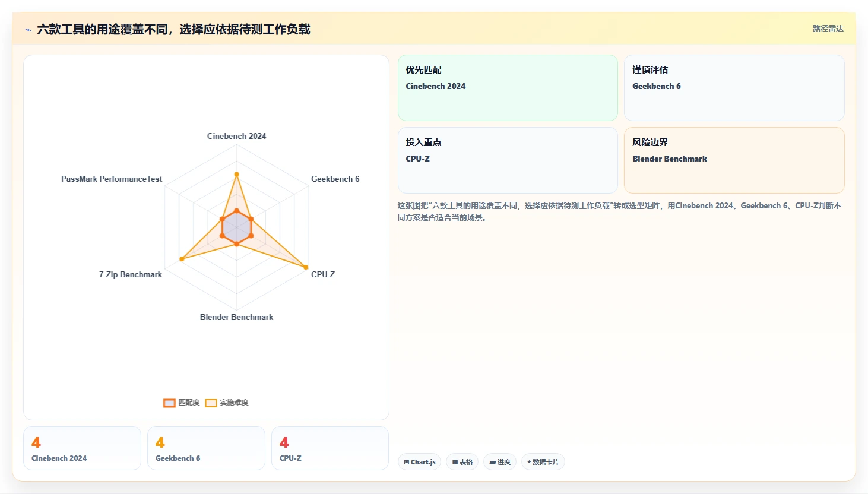Open the 投入重点 CPU-Z card

point(508,160)
